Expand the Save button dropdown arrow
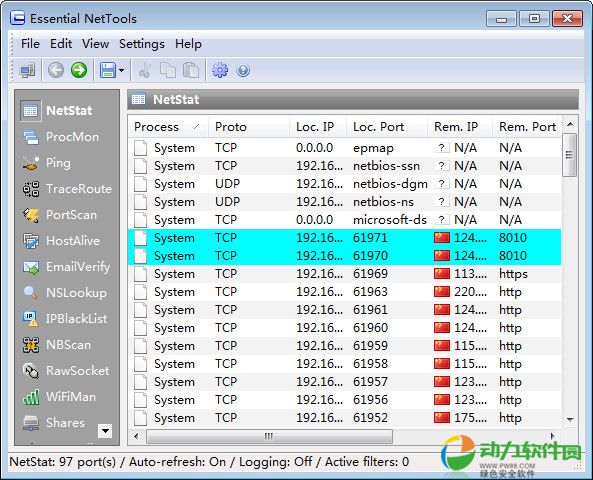This screenshot has width=593, height=480. 121,70
